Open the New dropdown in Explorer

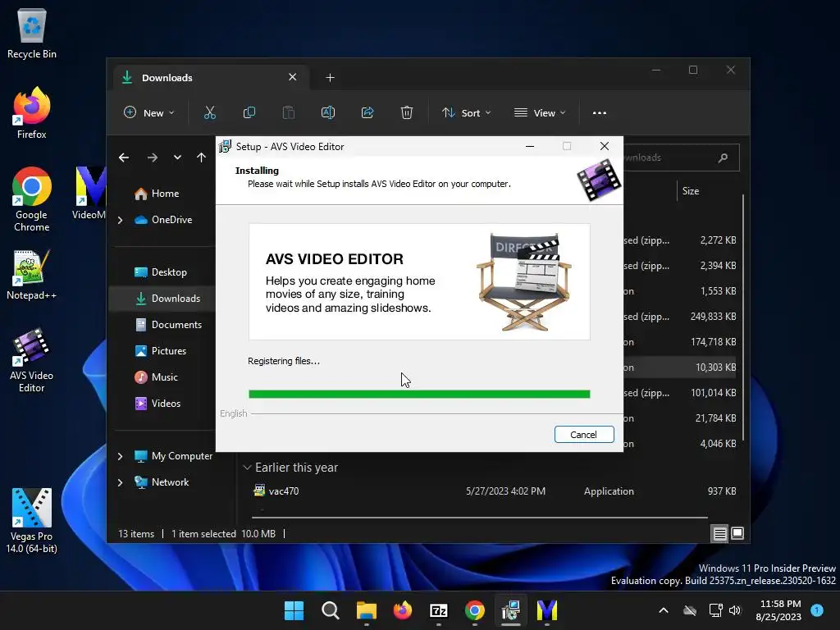(149, 113)
